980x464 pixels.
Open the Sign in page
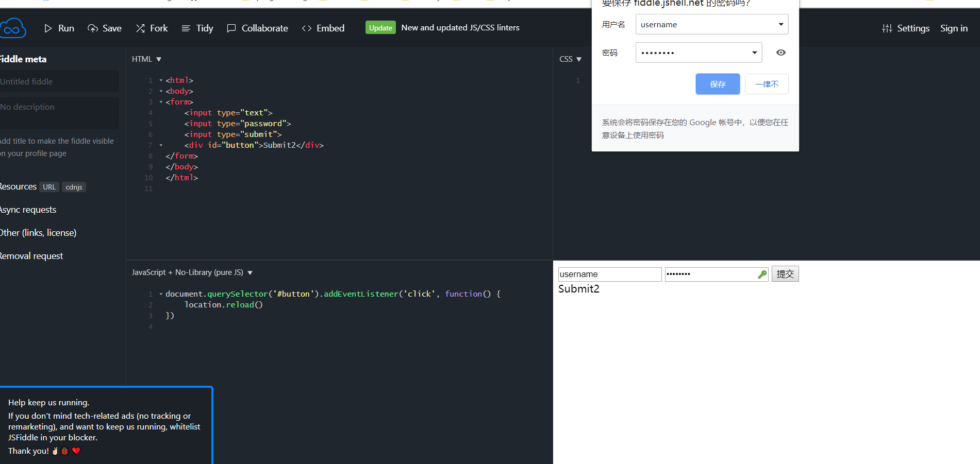coord(954,28)
